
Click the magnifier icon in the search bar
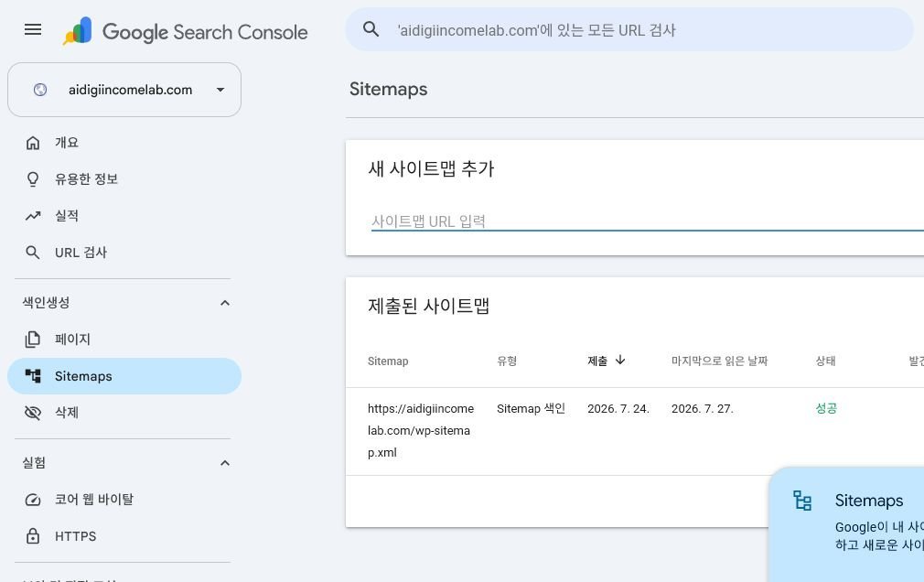tap(371, 29)
